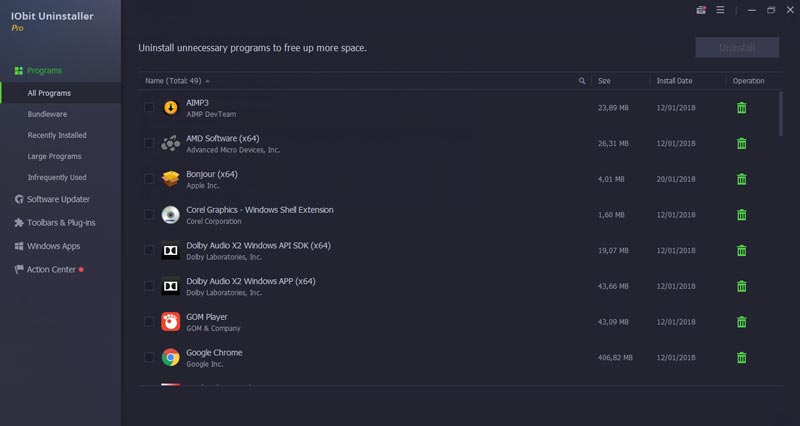This screenshot has height=426, width=800.
Task: Tick the checkbox for Dolby Audio X2 API SDK
Action: click(148, 250)
